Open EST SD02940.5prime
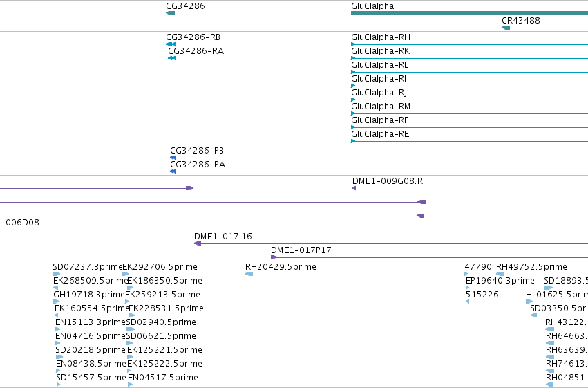The image size is (588, 388). pyautogui.click(x=161, y=322)
